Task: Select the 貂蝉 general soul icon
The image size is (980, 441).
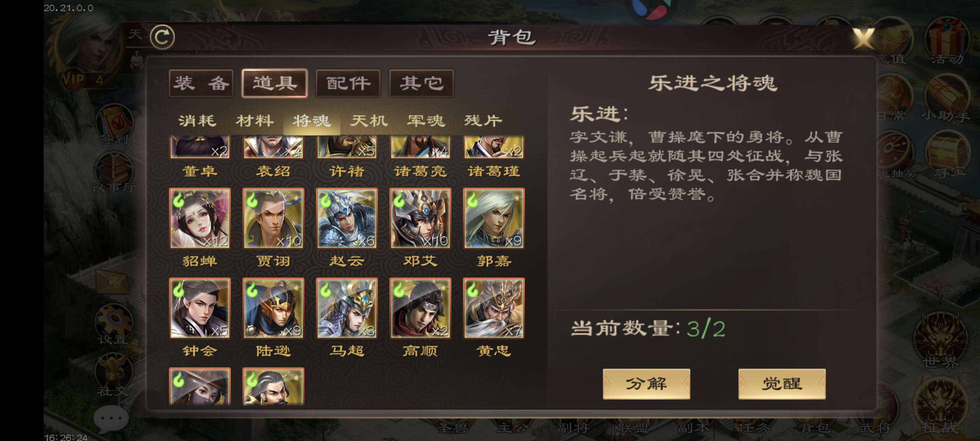Action: click(x=200, y=218)
